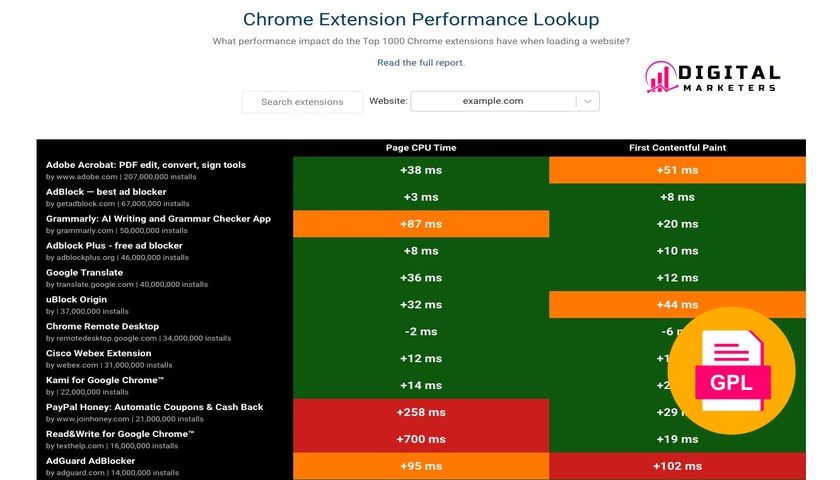Click PayPal Honey's +258 ms CPU cell
The width and height of the screenshot is (840, 480).
click(x=421, y=412)
